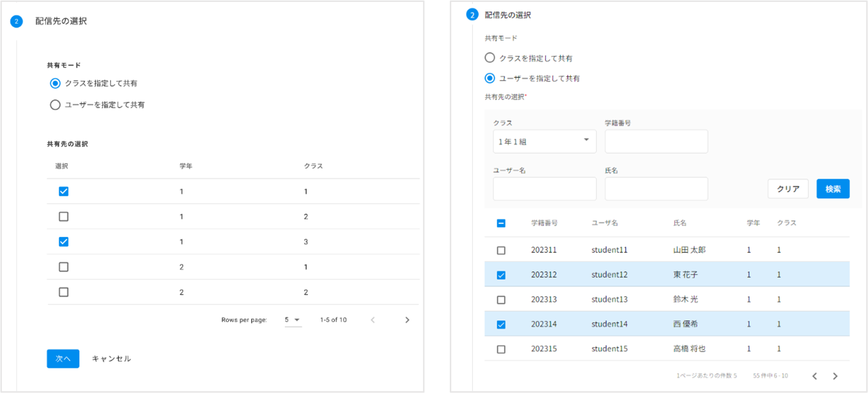Image resolution: width=868 pixels, height=393 pixels.
Task: Choose クラスを指定して共有 radio in right panel
Action: point(490,58)
